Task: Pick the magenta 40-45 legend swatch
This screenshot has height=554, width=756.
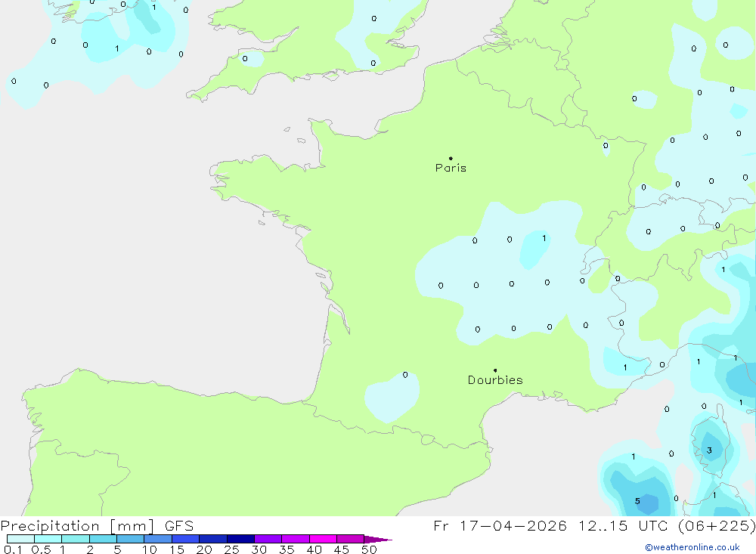Action: tap(323, 539)
